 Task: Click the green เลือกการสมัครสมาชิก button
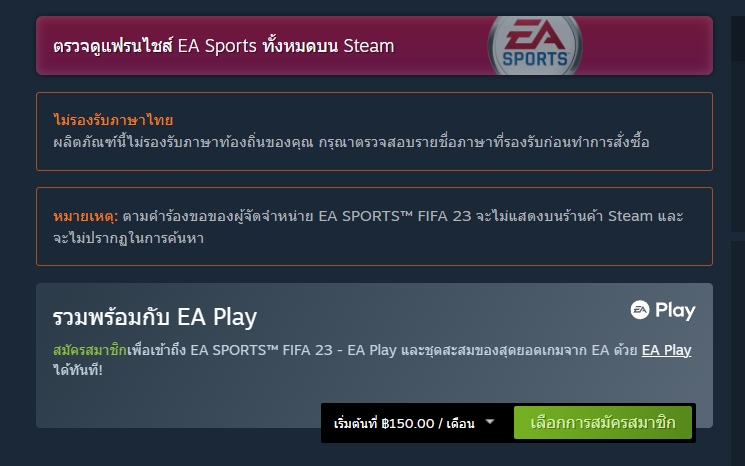point(602,423)
